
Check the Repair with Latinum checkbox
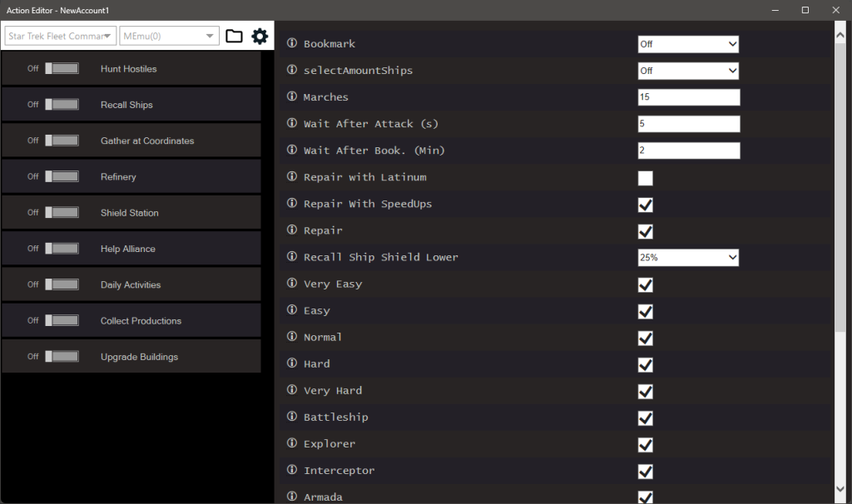645,177
